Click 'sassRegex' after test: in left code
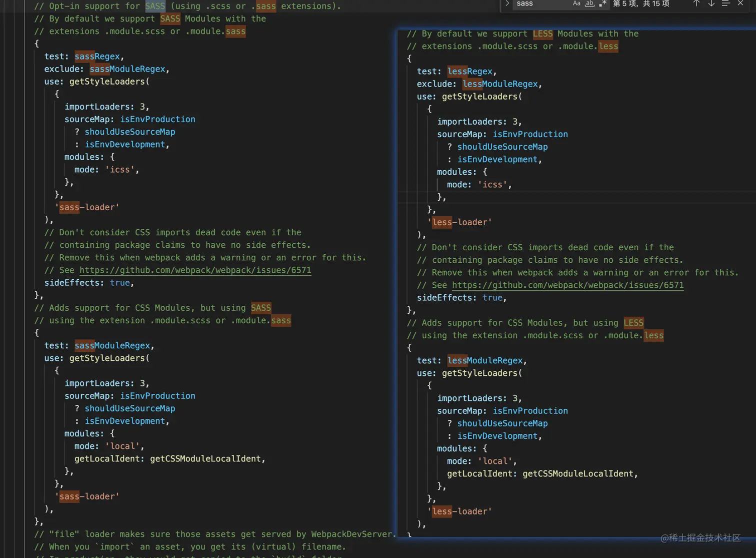Viewport: 756px width, 558px height. (x=97, y=57)
